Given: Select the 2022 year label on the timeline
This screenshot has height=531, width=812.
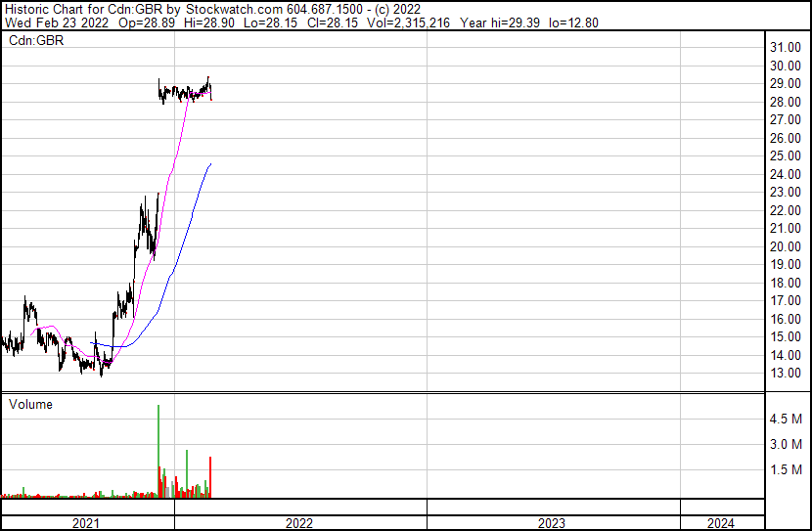Looking at the screenshot, I should [299, 523].
